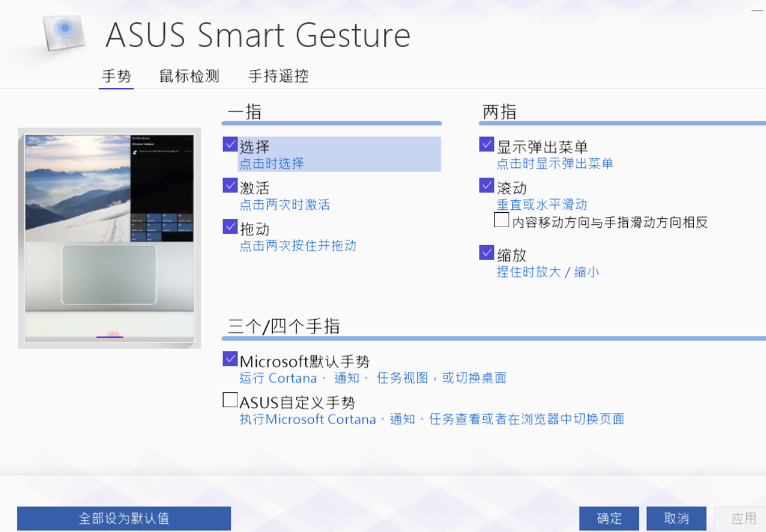Viewport: 766px width, 532px height.
Task: Toggle the 滚动 checkbox
Action: [x=487, y=186]
